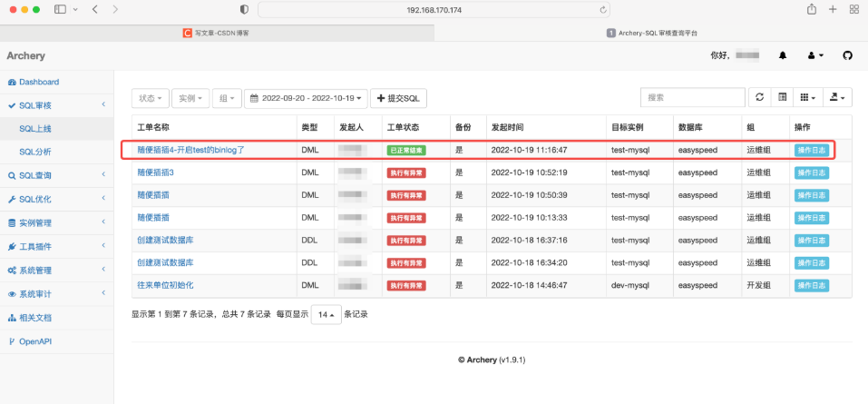This screenshot has height=404, width=868.
Task: Toggle table card view icon
Action: pyautogui.click(x=782, y=97)
